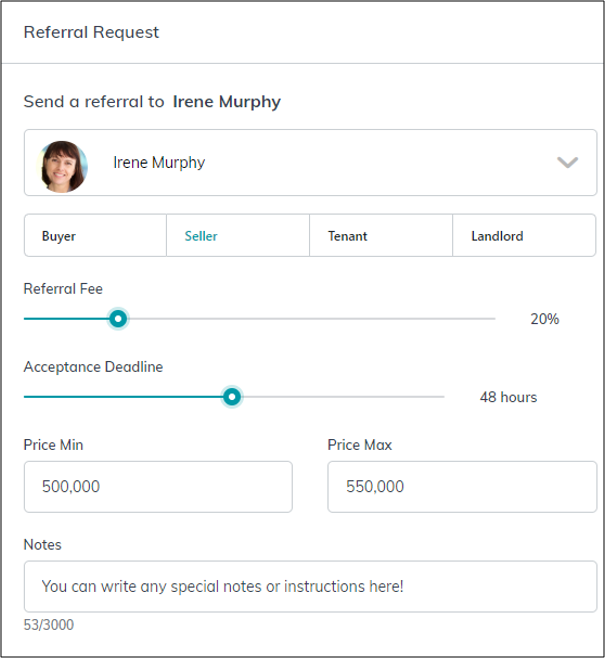The height and width of the screenshot is (658, 605).
Task: Focus the Price Max input field
Action: click(461, 487)
